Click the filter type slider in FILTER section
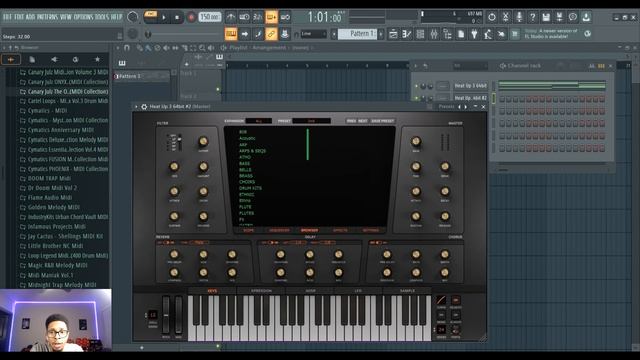Image resolution: width=640 pixels, height=360 pixels. [179, 142]
